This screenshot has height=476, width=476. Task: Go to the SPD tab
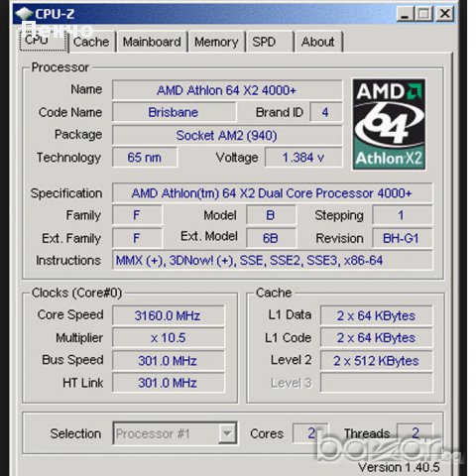click(x=270, y=42)
